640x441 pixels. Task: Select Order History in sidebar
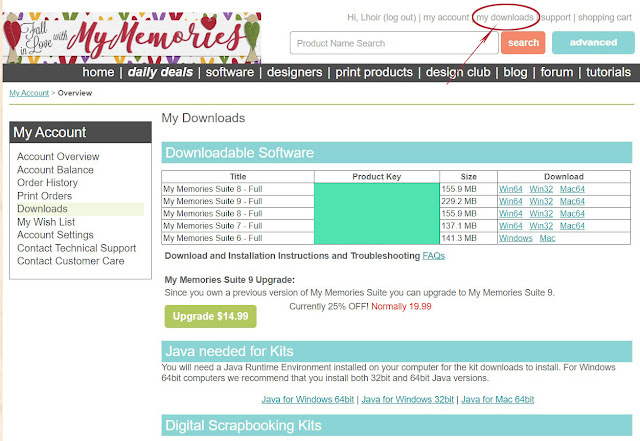[47, 183]
